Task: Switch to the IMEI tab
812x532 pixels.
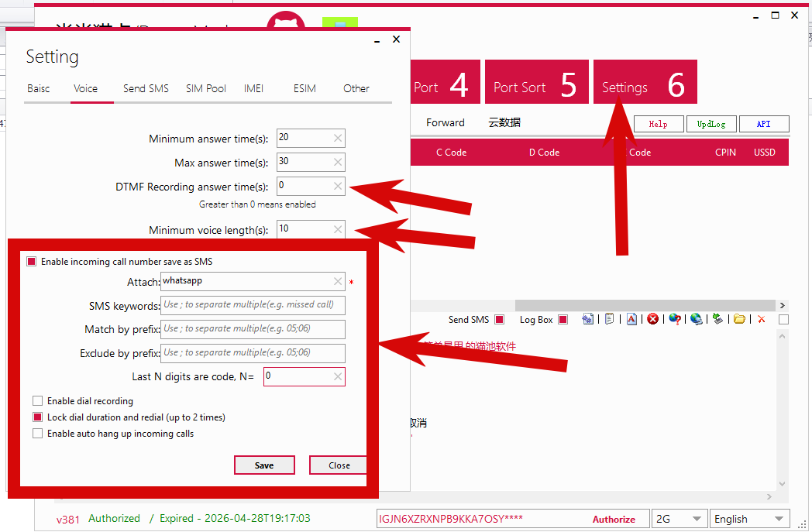Action: pos(254,88)
